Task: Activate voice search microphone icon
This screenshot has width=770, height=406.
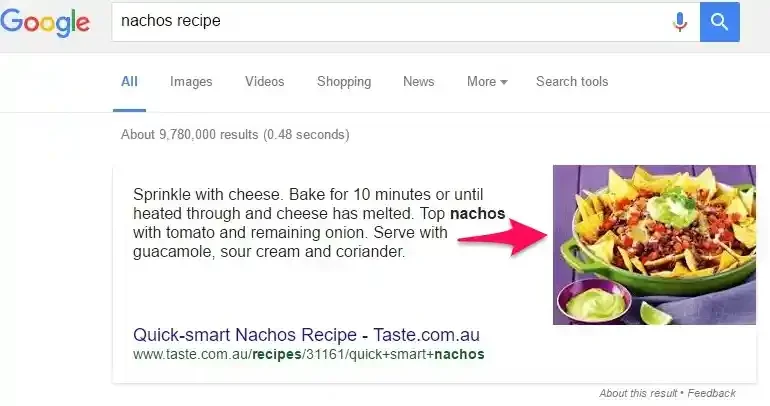Action: 680,22
